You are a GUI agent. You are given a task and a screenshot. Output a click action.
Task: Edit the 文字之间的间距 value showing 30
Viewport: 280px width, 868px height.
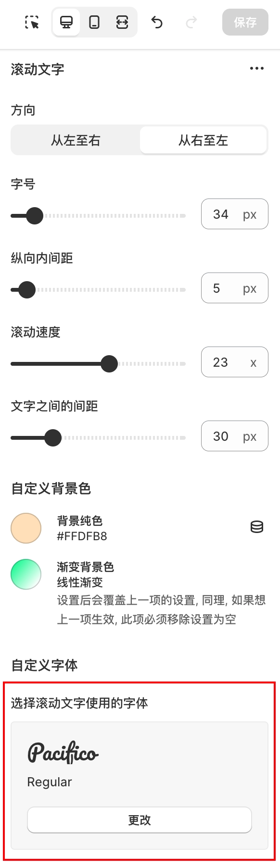(x=234, y=436)
